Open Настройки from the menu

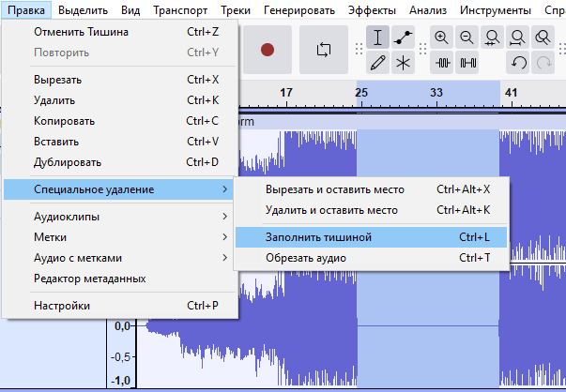pyautogui.click(x=120, y=306)
